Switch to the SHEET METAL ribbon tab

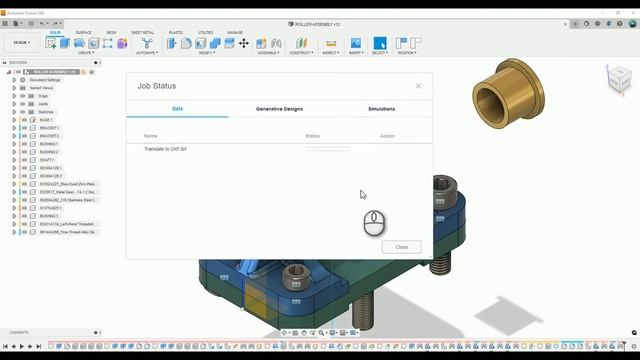[x=142, y=32]
